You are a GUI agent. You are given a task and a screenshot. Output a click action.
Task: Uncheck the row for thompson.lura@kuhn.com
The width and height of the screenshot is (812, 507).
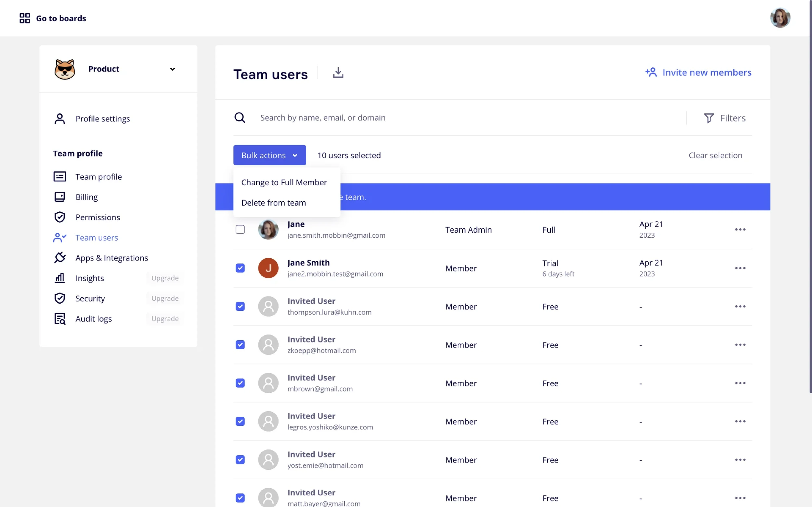[x=240, y=306]
